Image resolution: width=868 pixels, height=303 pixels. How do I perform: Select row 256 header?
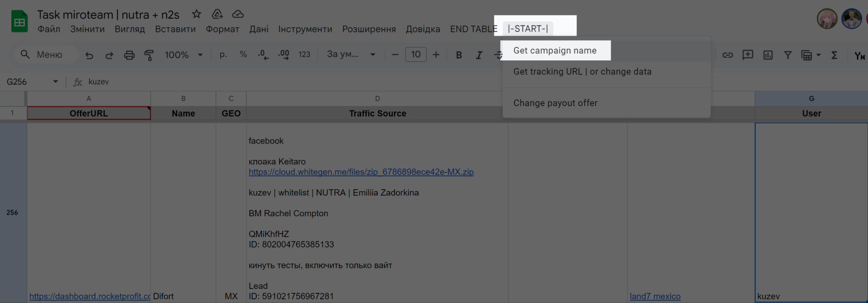12,212
